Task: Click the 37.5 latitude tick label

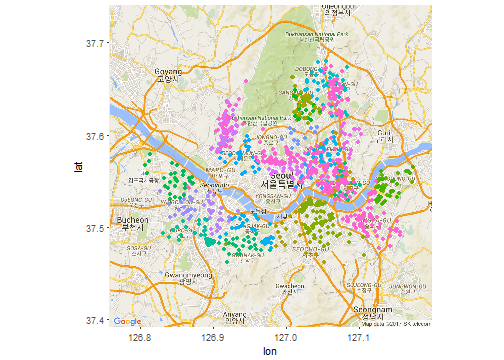Action: 95,228
